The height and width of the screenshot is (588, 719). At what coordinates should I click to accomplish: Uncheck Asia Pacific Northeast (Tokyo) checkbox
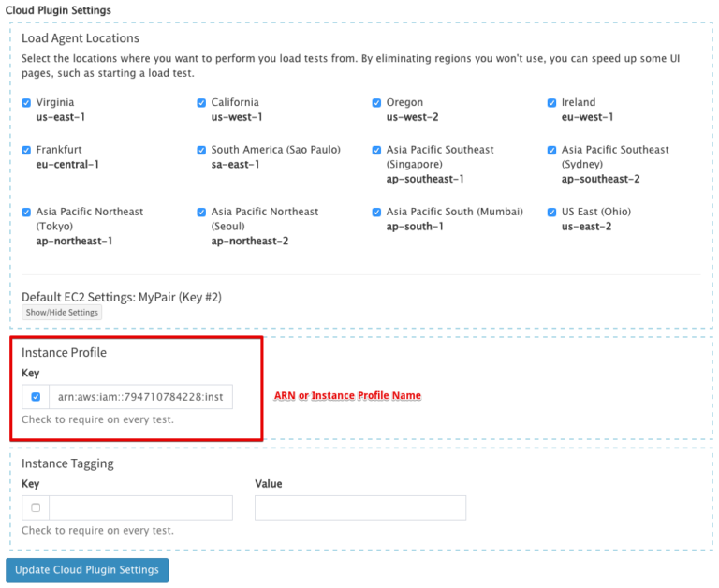26,212
